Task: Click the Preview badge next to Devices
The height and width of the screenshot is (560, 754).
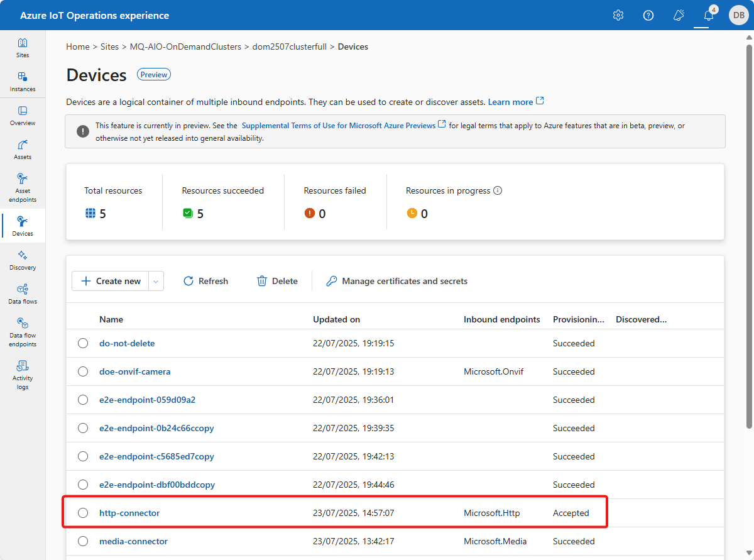Action: 154,75
